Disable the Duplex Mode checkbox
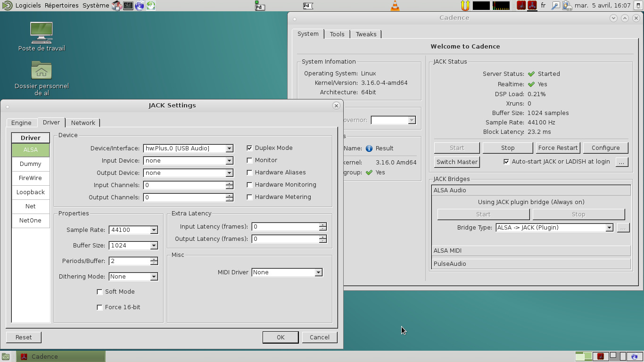The width and height of the screenshot is (644, 362). (249, 148)
